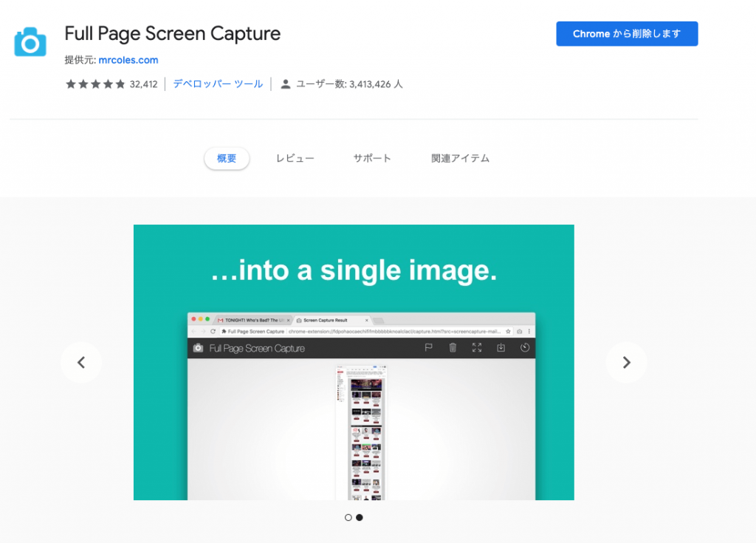Click the flag icon in the screenshot toolbar
756x543 pixels.
coord(428,347)
